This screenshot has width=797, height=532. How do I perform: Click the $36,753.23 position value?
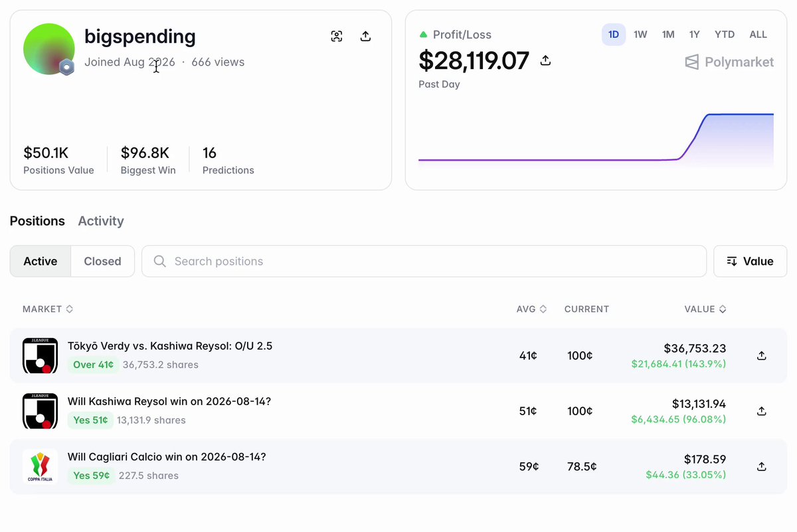695,348
